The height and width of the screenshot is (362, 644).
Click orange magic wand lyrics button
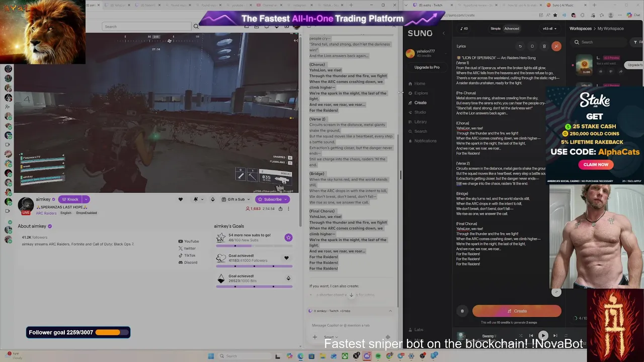pos(556,46)
